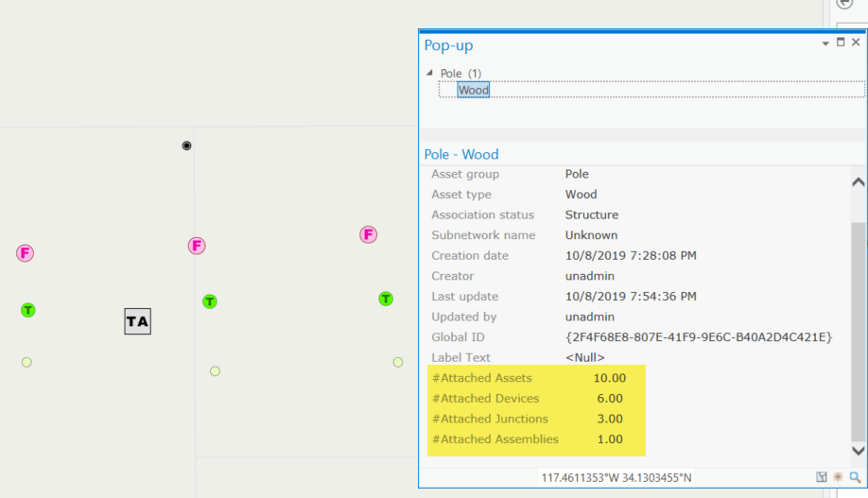Screen dimensions: 868x498
Task: Click the Pole (1) group label
Action: click(460, 73)
